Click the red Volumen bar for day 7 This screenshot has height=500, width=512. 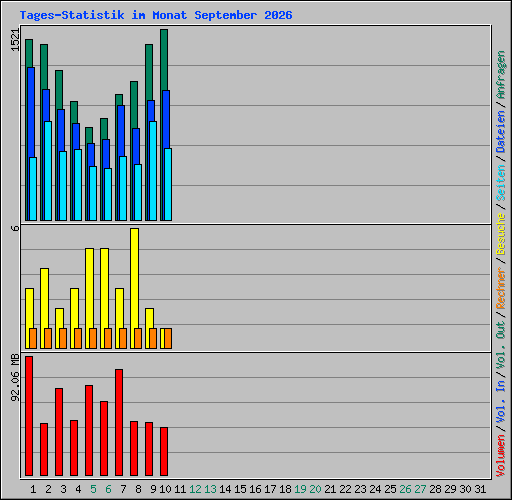coord(119,422)
